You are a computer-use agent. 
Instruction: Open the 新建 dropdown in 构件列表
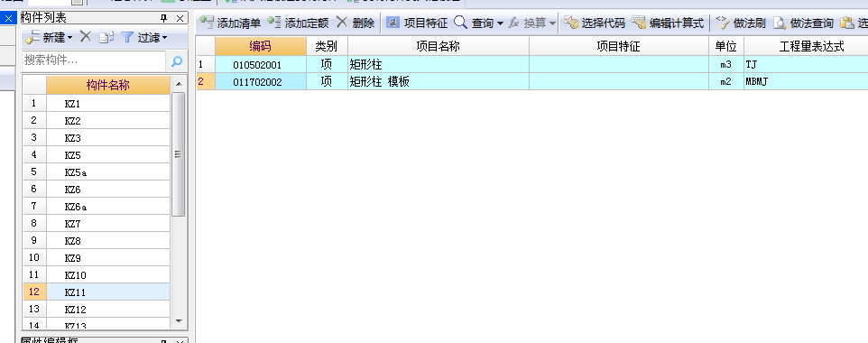(x=49, y=38)
